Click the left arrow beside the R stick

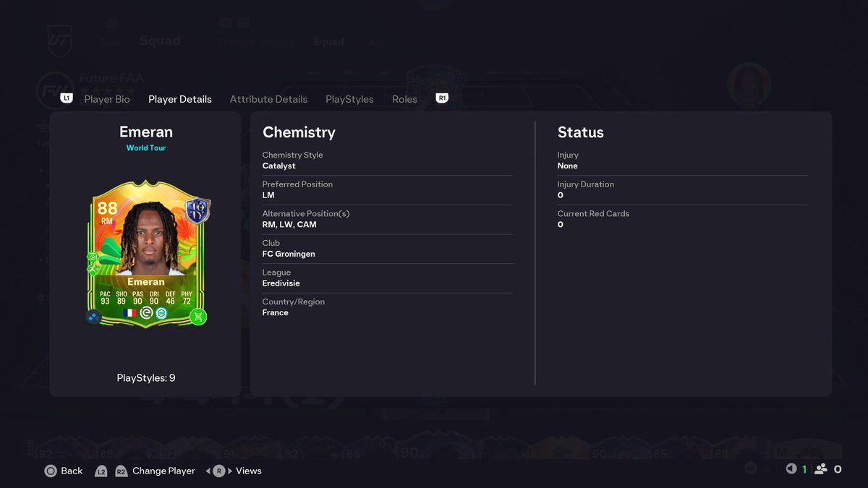click(208, 471)
